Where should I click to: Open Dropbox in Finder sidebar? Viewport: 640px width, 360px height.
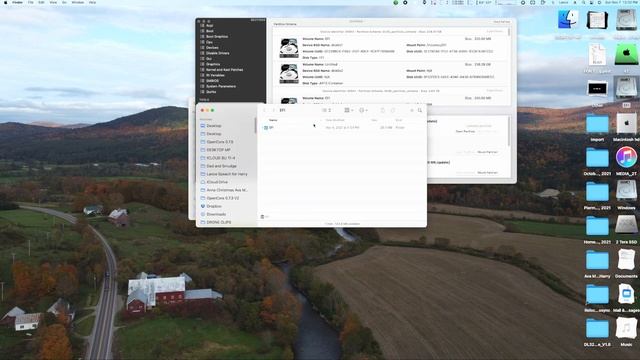click(213, 206)
